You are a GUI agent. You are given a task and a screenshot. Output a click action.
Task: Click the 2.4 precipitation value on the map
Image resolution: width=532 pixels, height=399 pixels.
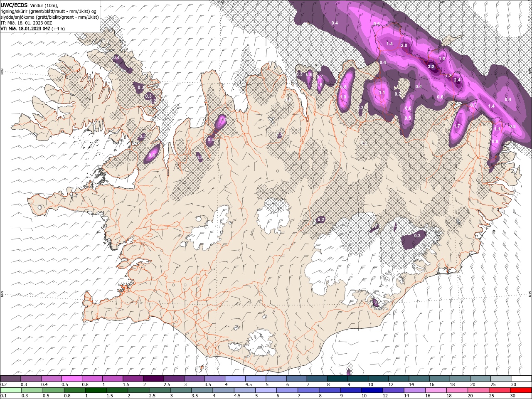tap(457, 80)
